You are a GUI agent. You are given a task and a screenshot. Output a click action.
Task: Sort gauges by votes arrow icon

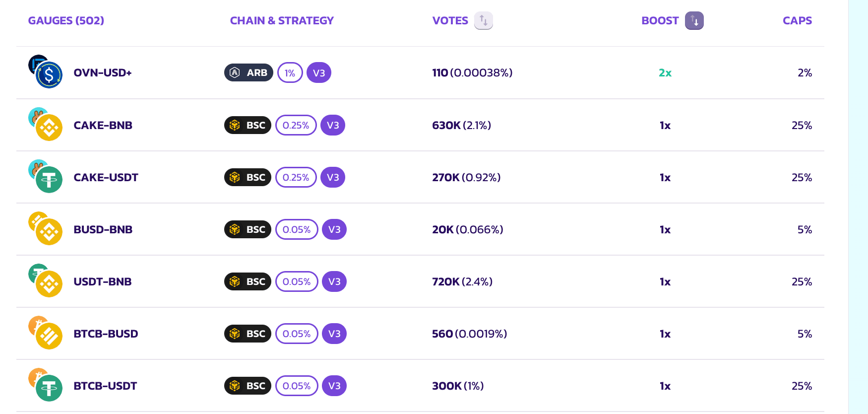[x=483, y=21]
